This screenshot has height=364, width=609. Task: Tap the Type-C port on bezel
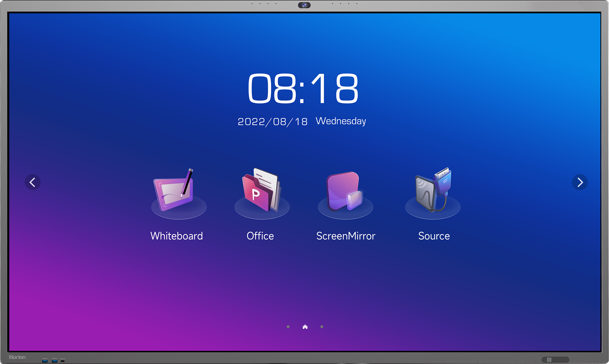coord(63,361)
